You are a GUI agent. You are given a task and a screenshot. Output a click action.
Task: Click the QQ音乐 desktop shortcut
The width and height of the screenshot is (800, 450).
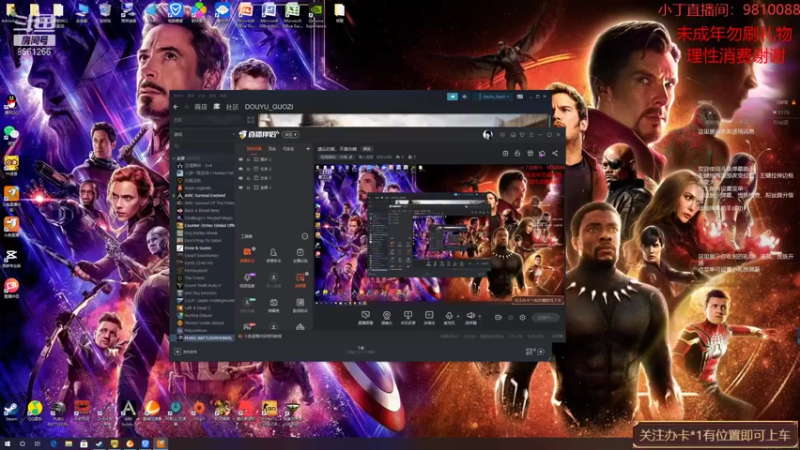[35, 410]
